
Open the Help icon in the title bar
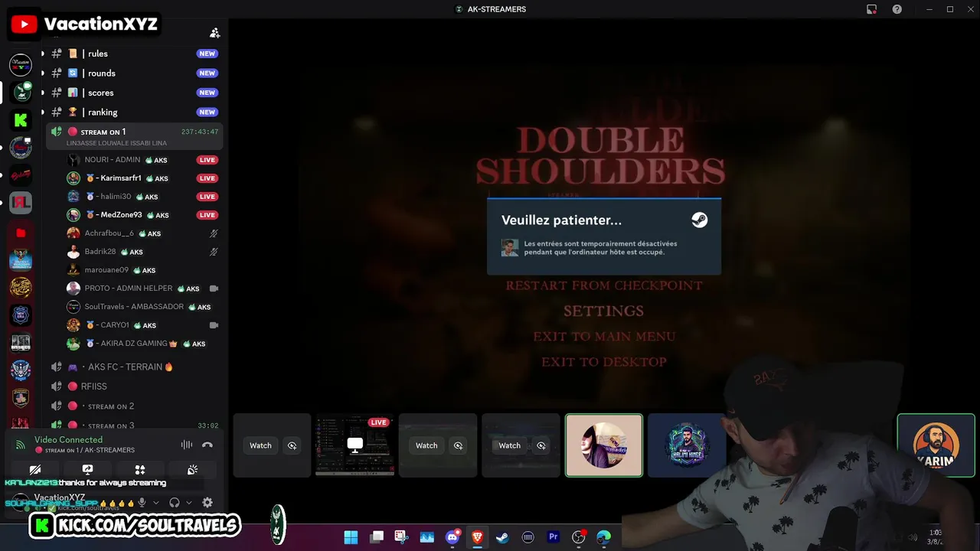(897, 9)
